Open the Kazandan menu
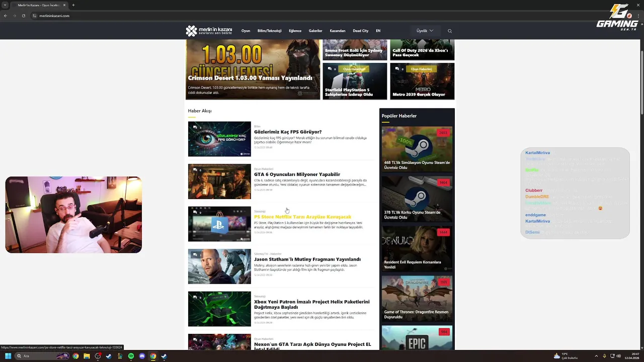Image resolution: width=644 pixels, height=362 pixels. pos(338,31)
